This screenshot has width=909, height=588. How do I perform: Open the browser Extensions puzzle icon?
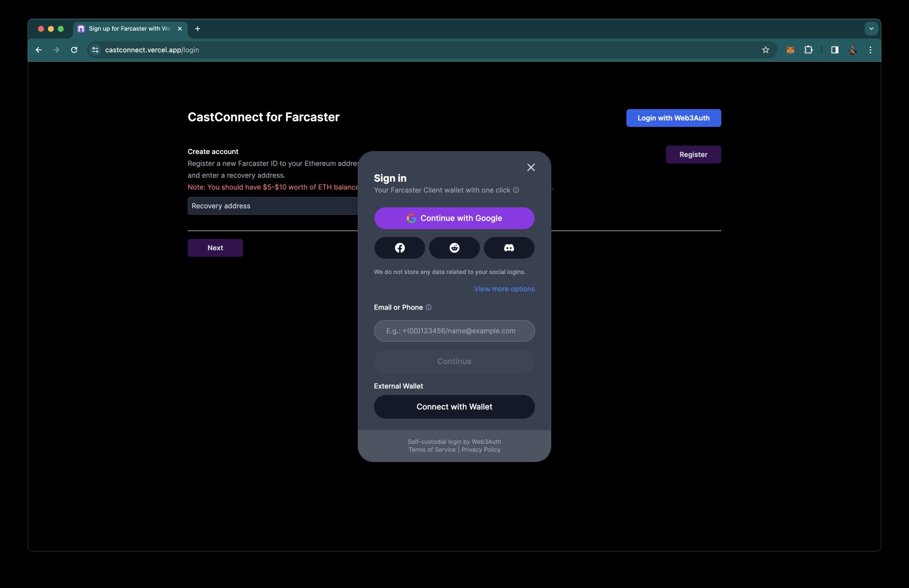(808, 50)
